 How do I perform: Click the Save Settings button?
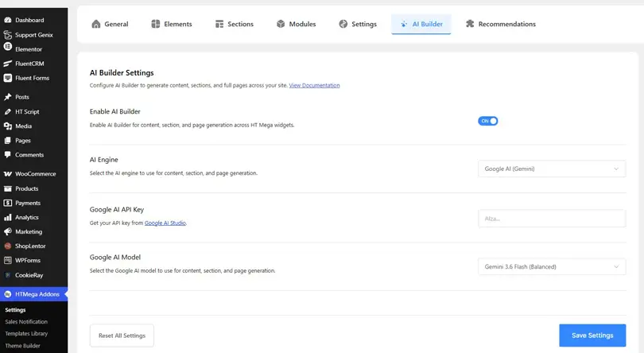tap(592, 336)
